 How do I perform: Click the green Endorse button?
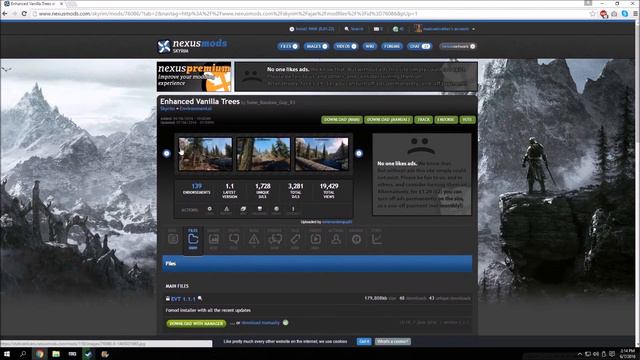[x=446, y=120]
